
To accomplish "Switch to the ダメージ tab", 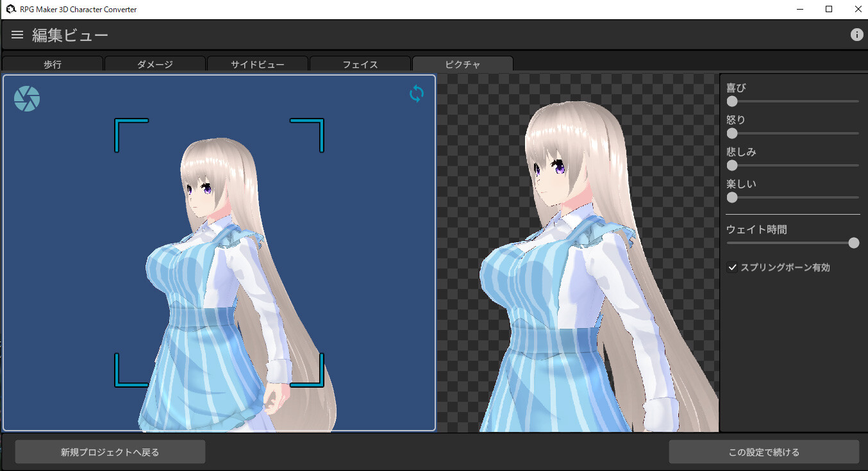I will coord(155,64).
